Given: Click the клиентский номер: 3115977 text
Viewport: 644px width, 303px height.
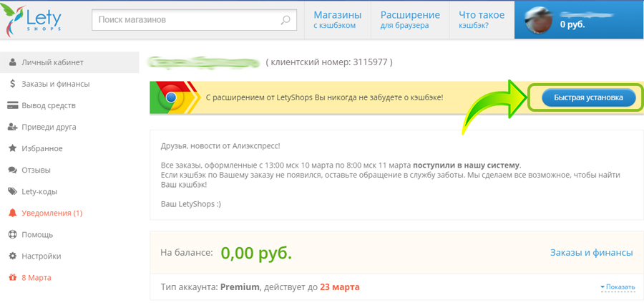Looking at the screenshot, I should 329,63.
